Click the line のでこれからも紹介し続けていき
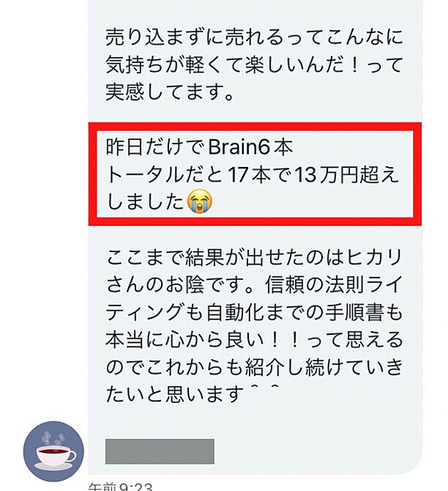448x491 pixels. pyautogui.click(x=254, y=367)
